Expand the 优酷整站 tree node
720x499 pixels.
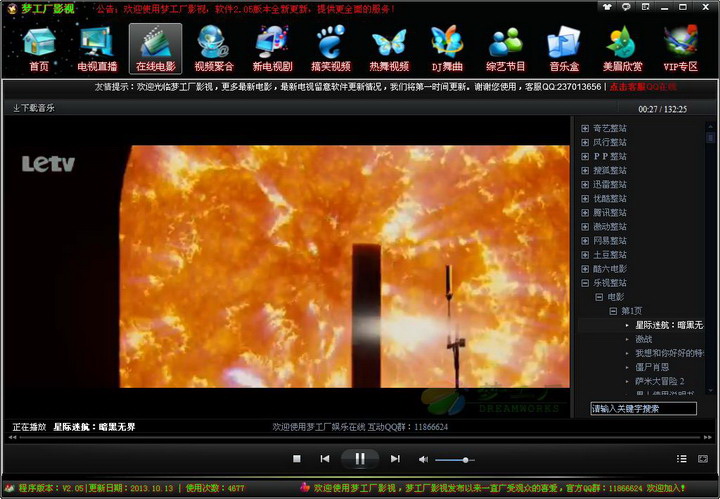point(585,199)
